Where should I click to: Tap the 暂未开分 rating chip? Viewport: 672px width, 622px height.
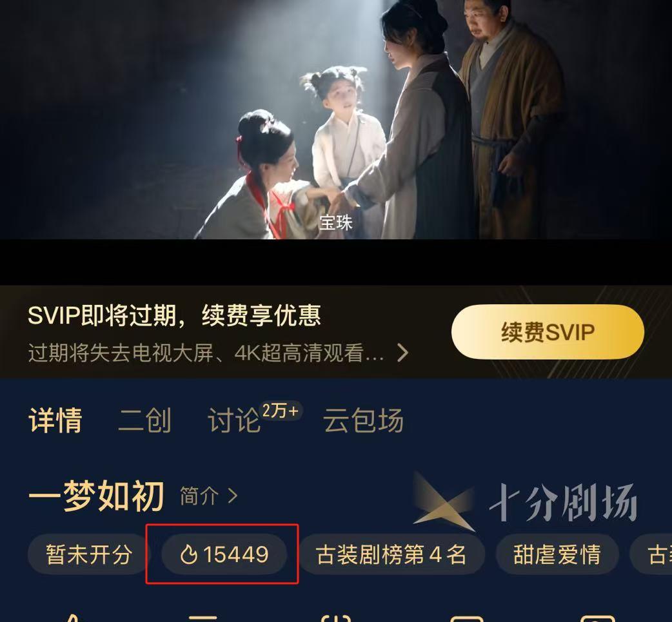pyautogui.click(x=89, y=554)
